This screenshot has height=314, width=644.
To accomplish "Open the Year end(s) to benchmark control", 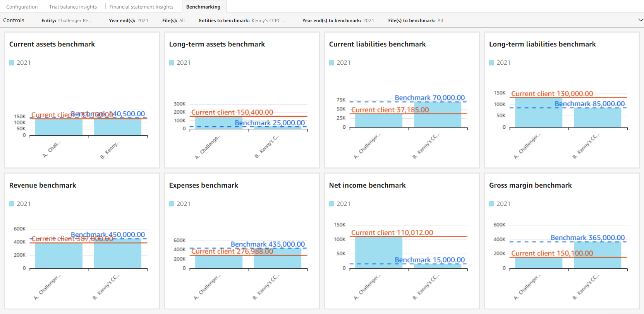I will pos(338,21).
